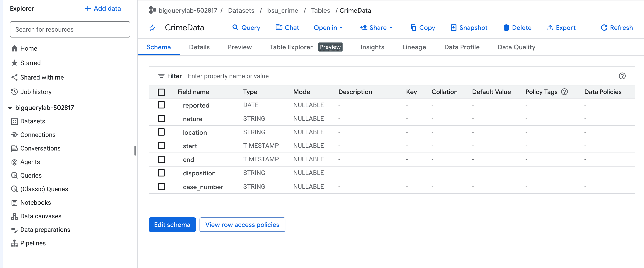Screen dimensions: 644x268
Task: Click the Delete trash icon
Action: tap(506, 28)
